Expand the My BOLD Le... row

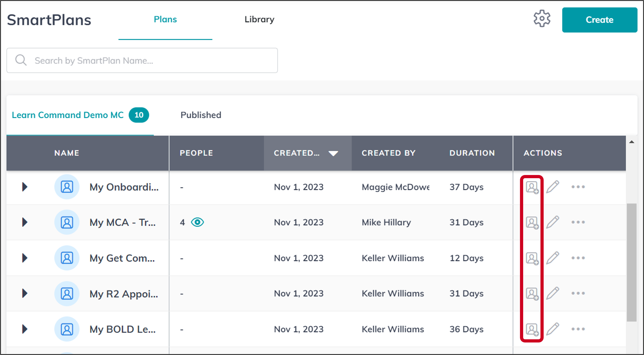click(x=25, y=329)
